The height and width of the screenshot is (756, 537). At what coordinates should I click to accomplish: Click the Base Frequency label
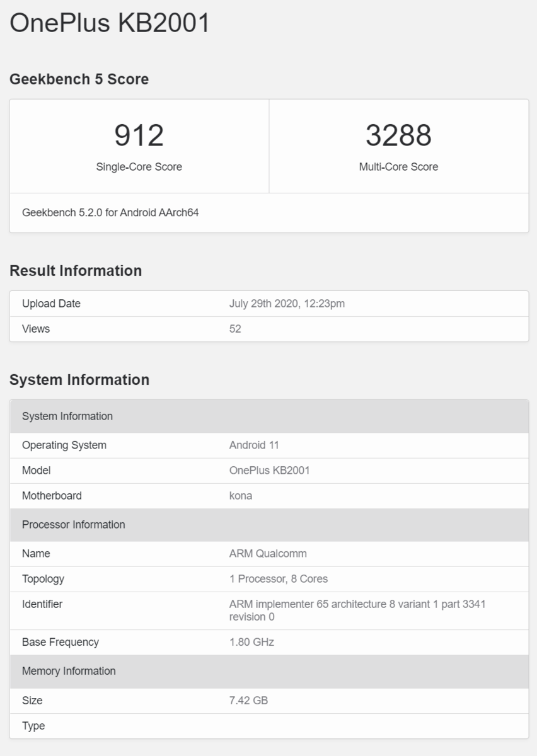tap(61, 642)
